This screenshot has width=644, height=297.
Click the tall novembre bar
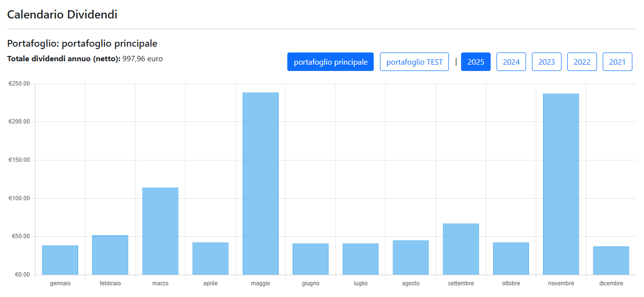pyautogui.click(x=561, y=184)
